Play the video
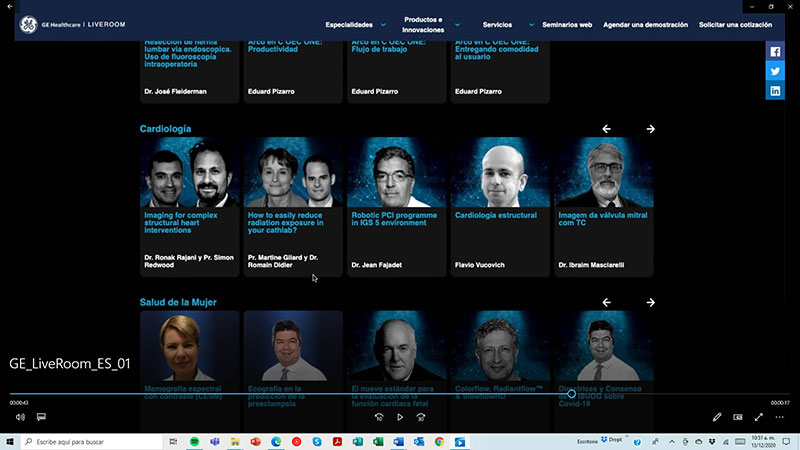800x450 pixels. [400, 417]
